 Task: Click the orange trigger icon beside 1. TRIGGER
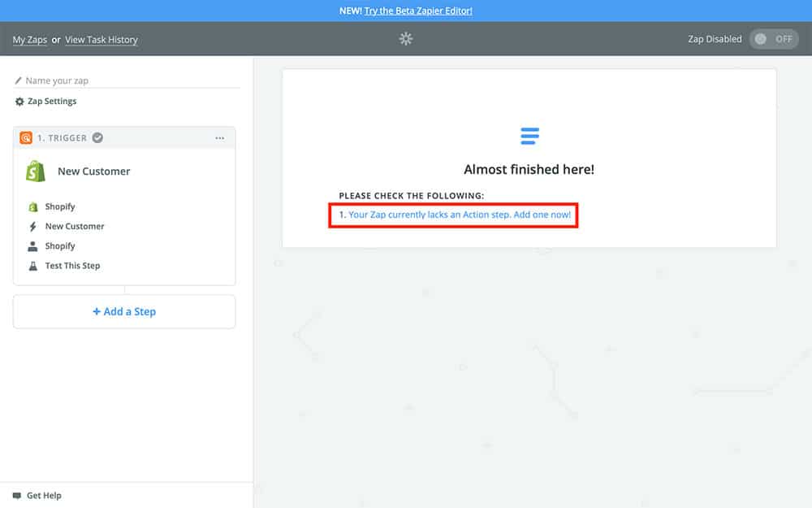pyautogui.click(x=26, y=138)
